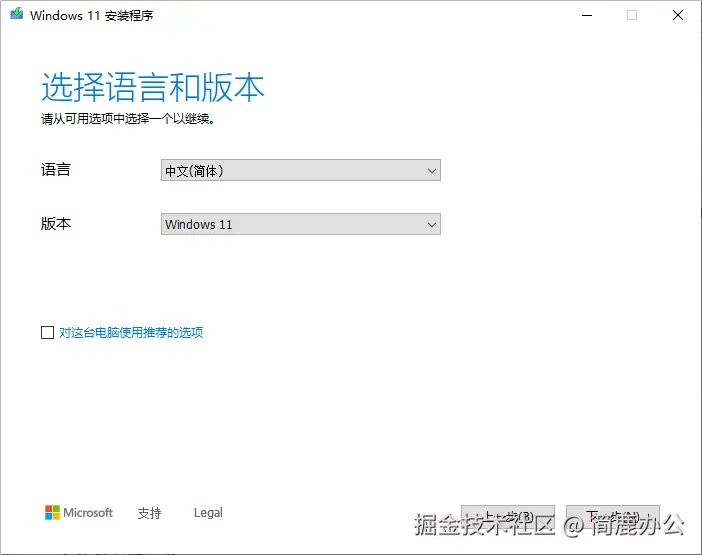Click the 下一步(N) next button
Viewport: 702px width, 555px height.
click(x=612, y=517)
